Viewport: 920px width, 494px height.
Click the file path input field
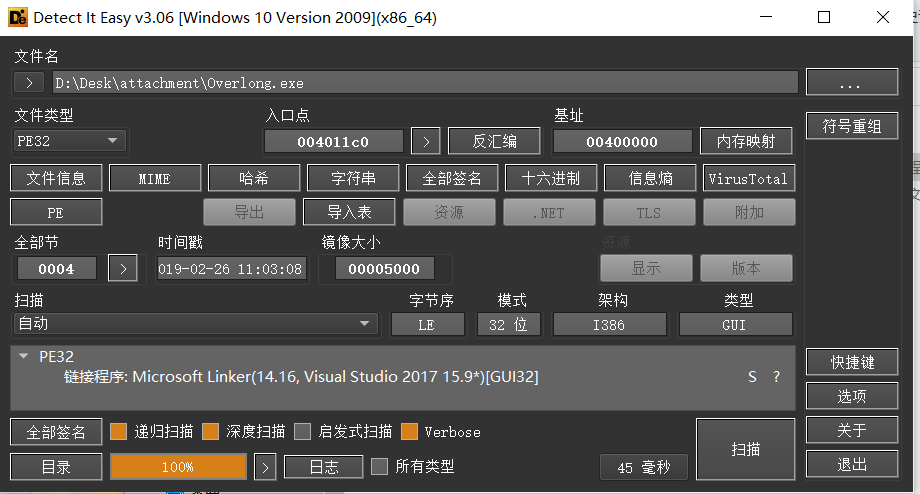pos(425,83)
